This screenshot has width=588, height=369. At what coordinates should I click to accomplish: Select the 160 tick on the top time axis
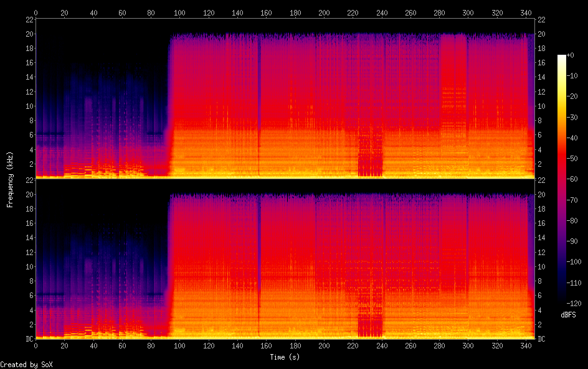[267, 12]
